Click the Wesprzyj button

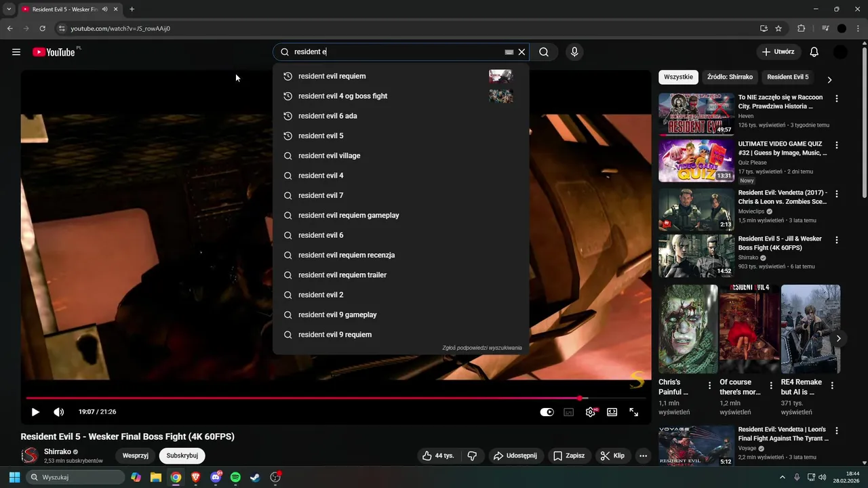(x=136, y=456)
